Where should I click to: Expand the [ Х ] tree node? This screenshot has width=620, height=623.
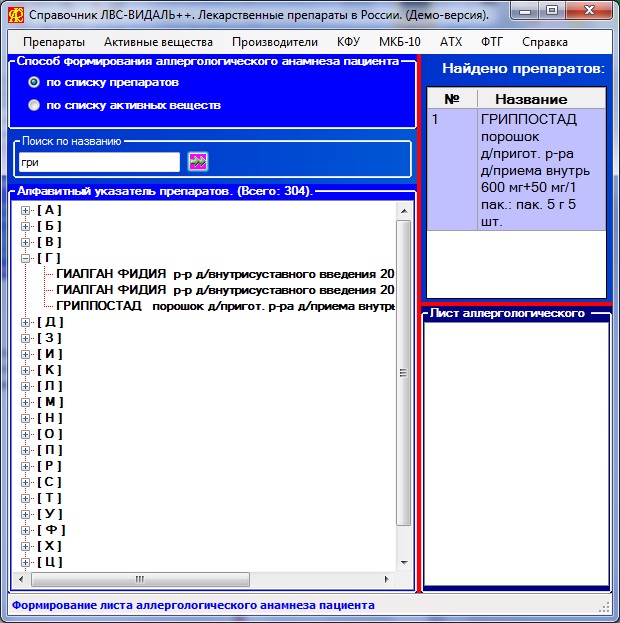point(25,546)
